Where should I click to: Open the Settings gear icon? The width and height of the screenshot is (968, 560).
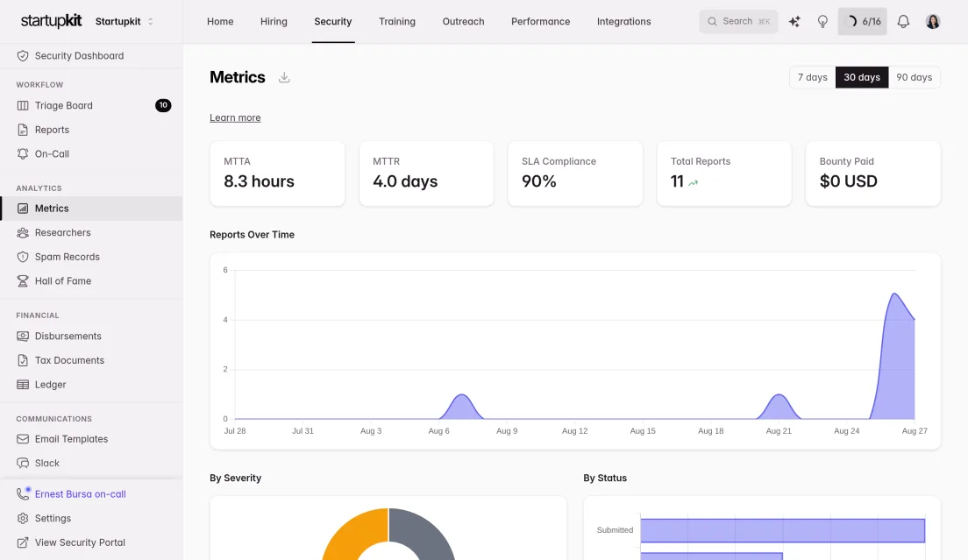(x=23, y=518)
